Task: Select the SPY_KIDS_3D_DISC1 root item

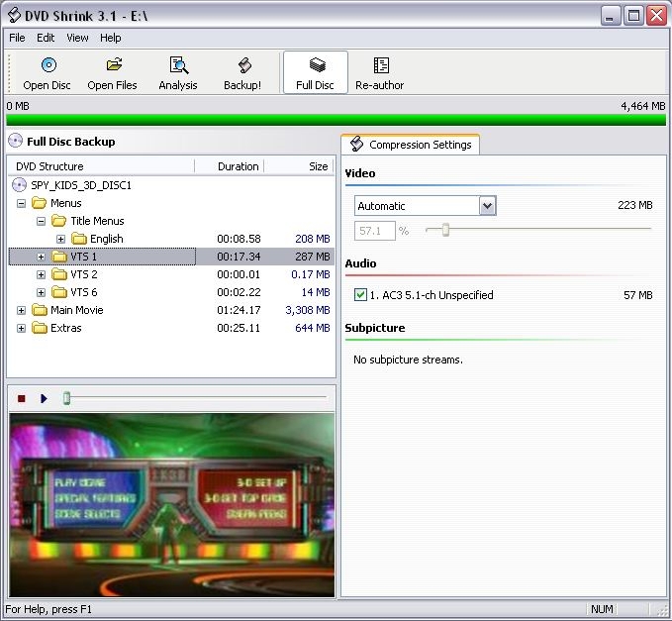Action: coord(81,185)
